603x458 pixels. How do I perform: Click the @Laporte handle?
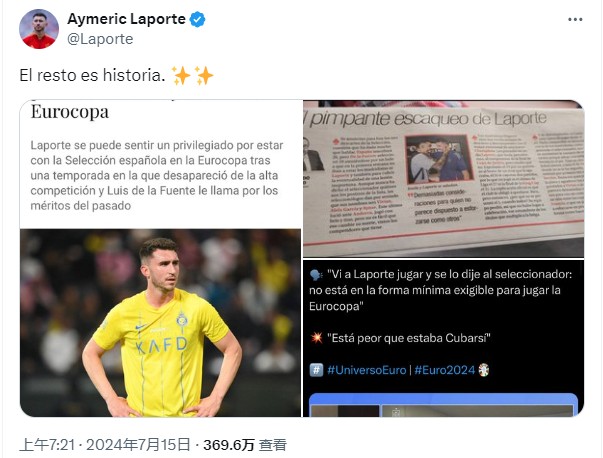(100, 39)
